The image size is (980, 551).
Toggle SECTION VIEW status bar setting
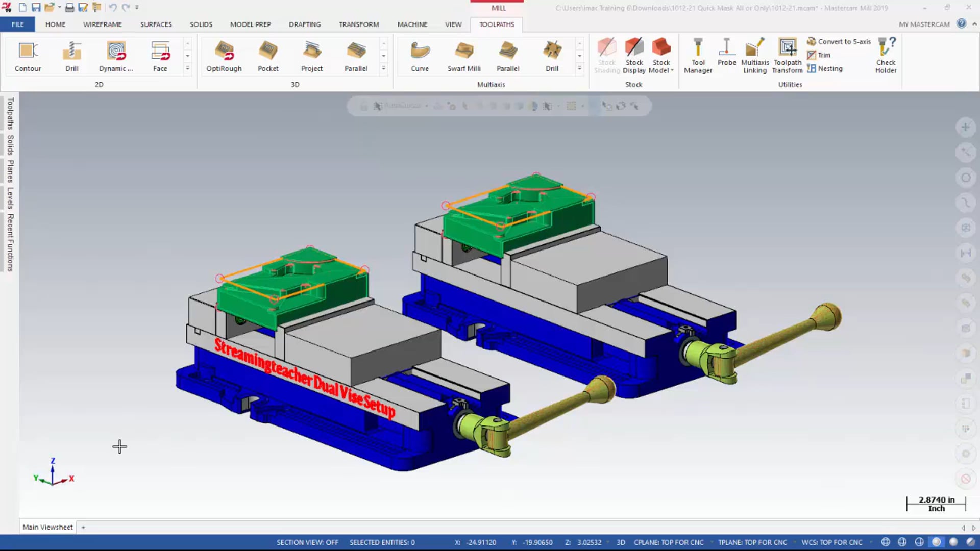point(307,542)
